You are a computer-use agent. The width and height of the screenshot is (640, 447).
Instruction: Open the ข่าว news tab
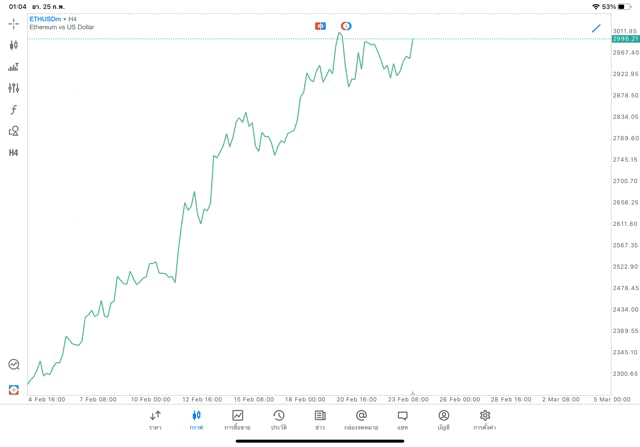[320, 420]
